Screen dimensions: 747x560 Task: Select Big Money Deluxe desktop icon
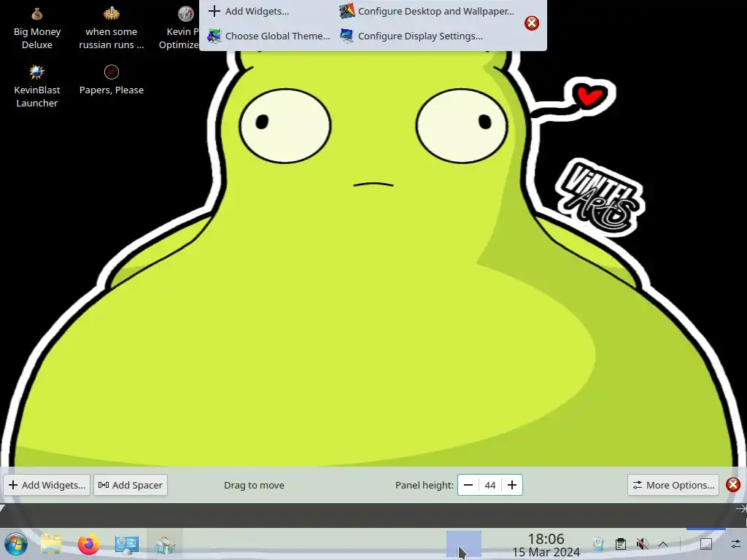click(37, 28)
